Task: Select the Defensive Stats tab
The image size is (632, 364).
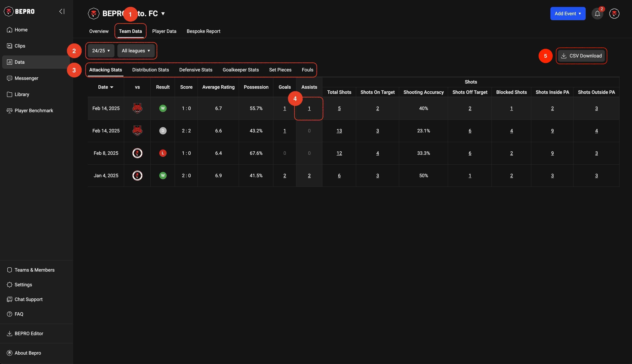Action: tap(196, 70)
